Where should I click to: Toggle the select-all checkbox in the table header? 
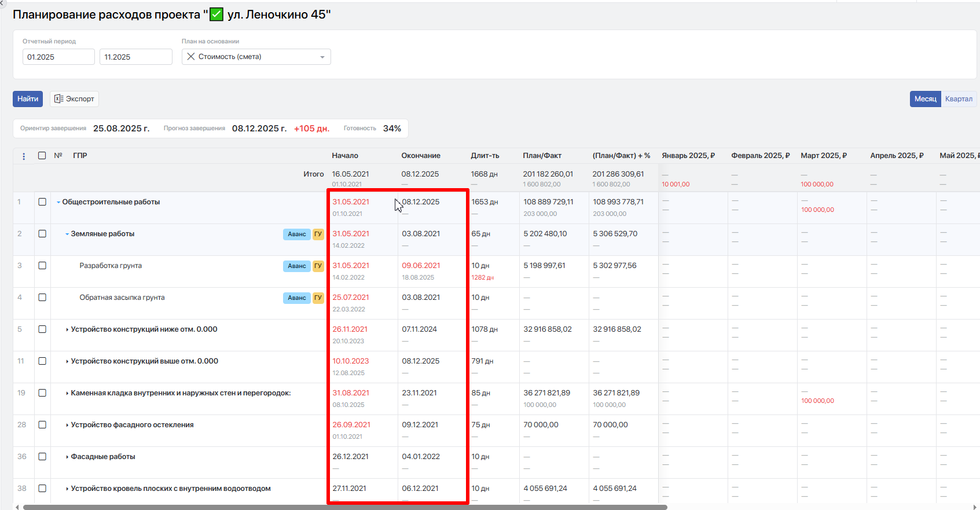[42, 156]
